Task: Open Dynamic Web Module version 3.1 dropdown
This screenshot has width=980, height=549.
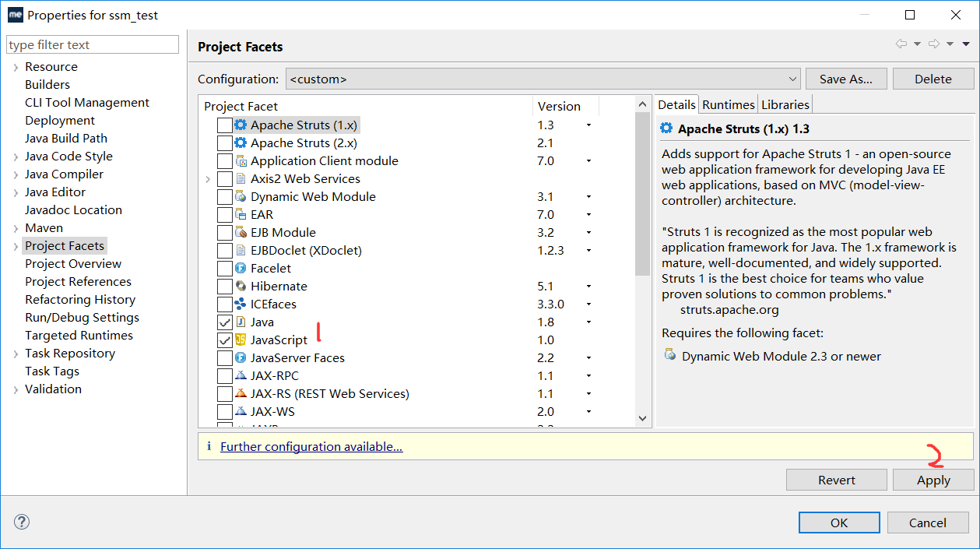Action: click(588, 197)
